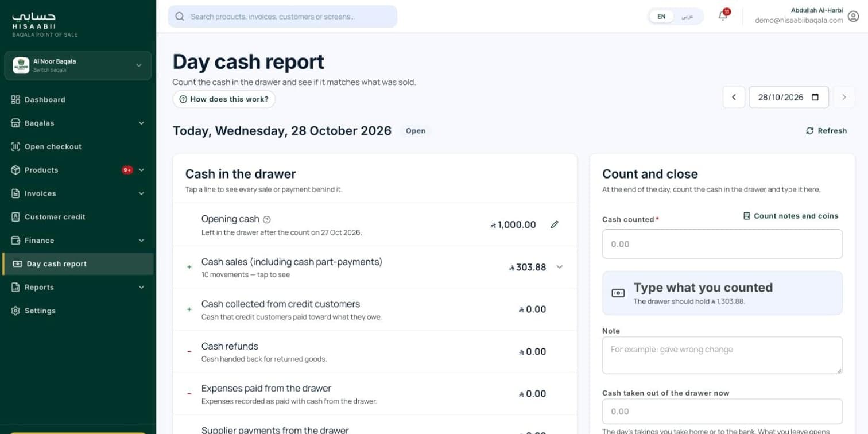Click the notification bell icon
The height and width of the screenshot is (434, 868).
[723, 16]
